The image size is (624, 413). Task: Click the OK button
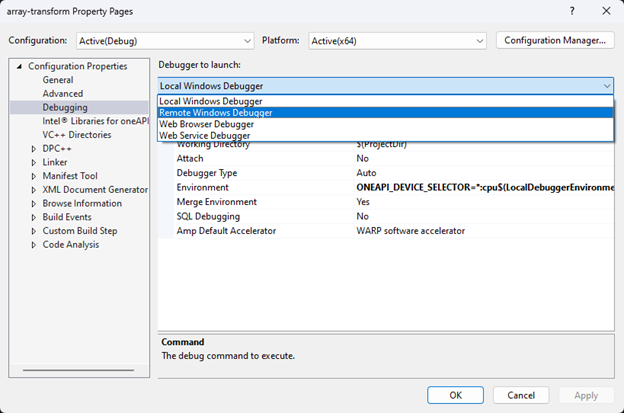455,394
